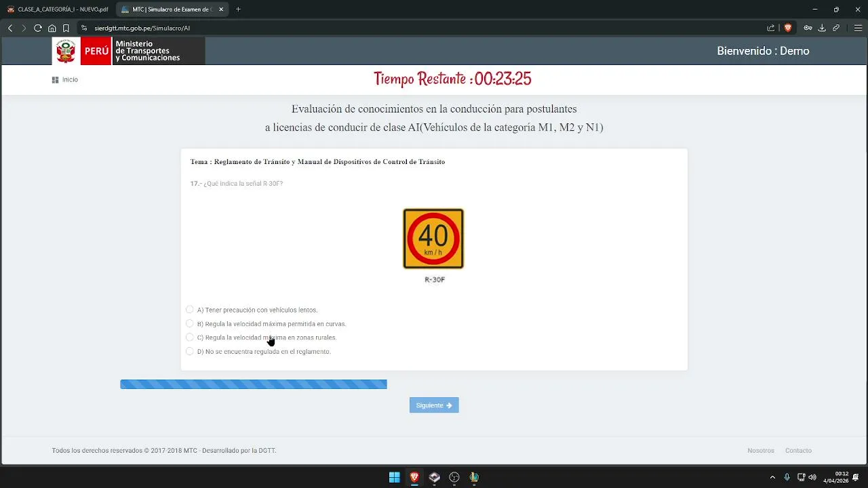This screenshot has height=488, width=868.
Task: Open site settings icon in the address bar
Action: pos(84,28)
